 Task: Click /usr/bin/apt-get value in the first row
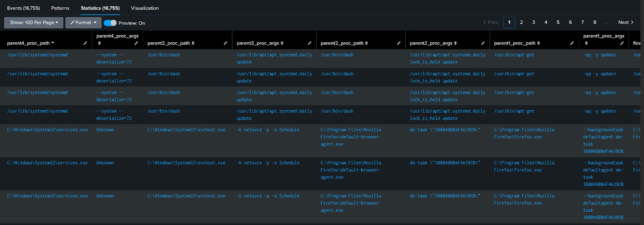coord(514,55)
